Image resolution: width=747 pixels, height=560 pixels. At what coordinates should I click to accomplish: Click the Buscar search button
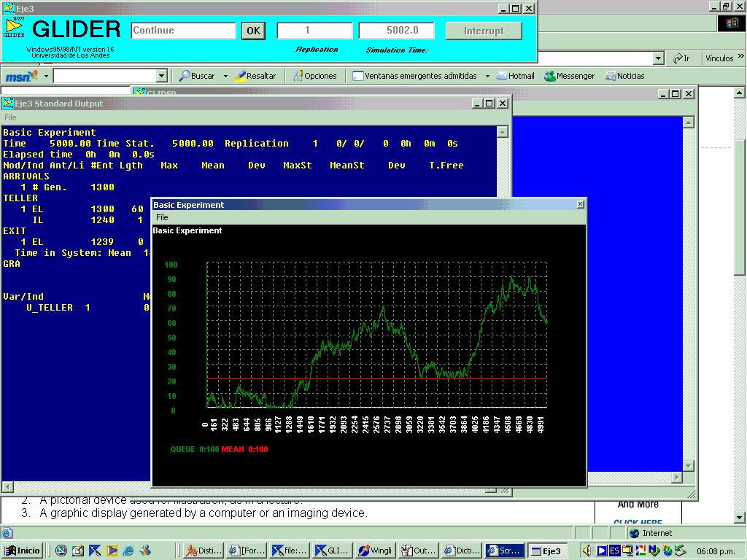(197, 76)
